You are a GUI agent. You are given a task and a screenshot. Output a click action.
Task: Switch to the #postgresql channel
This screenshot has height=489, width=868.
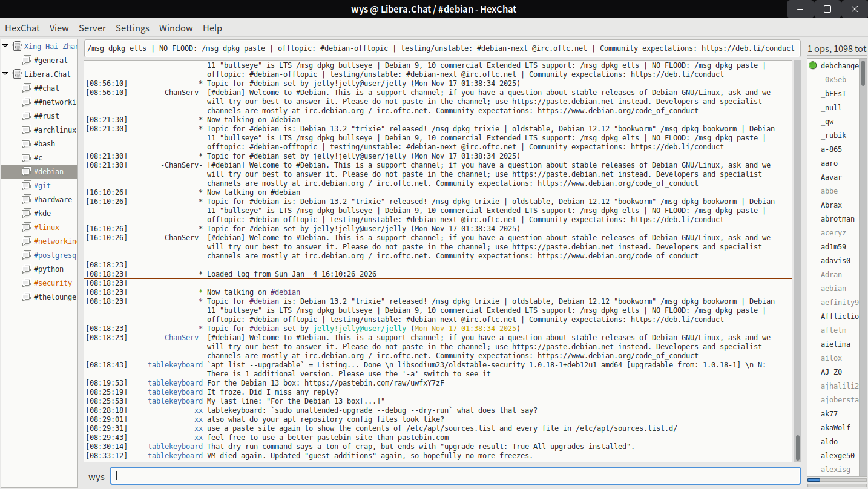[56, 255]
